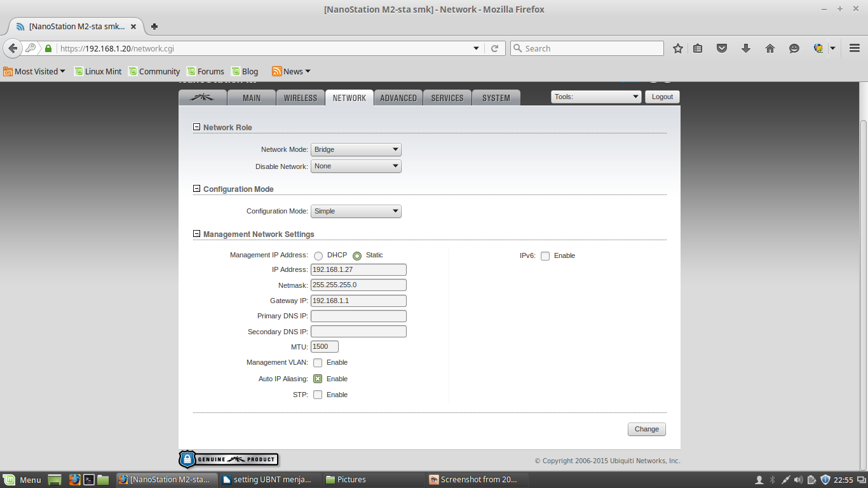Launch the terminal from the panel
Image resolution: width=868 pixels, height=488 pixels.
pos(90,480)
